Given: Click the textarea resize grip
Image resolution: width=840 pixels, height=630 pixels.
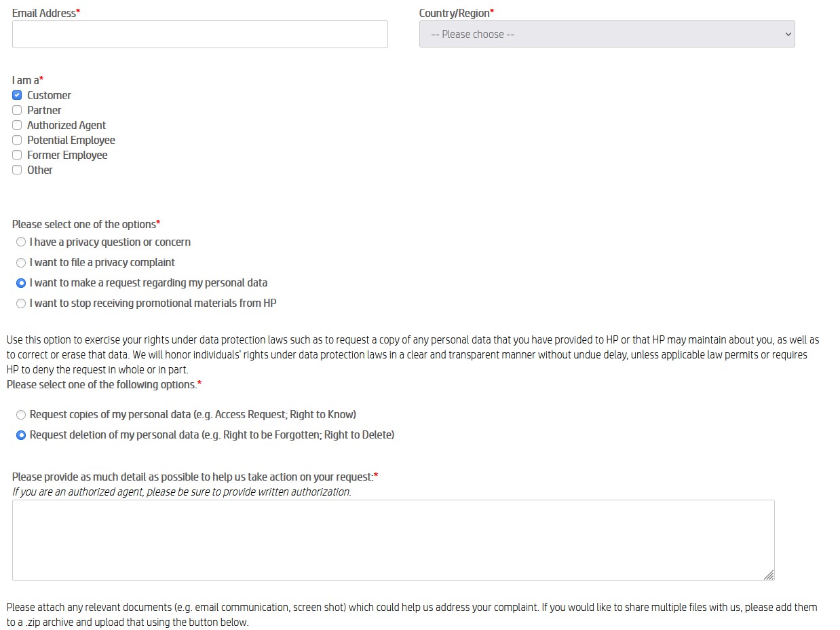Looking at the screenshot, I should (x=770, y=576).
